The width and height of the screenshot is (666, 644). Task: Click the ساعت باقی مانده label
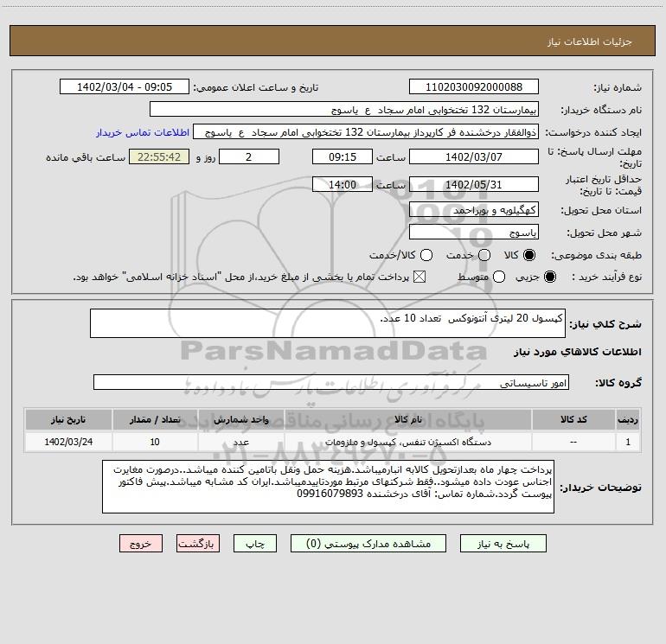pos(86,157)
